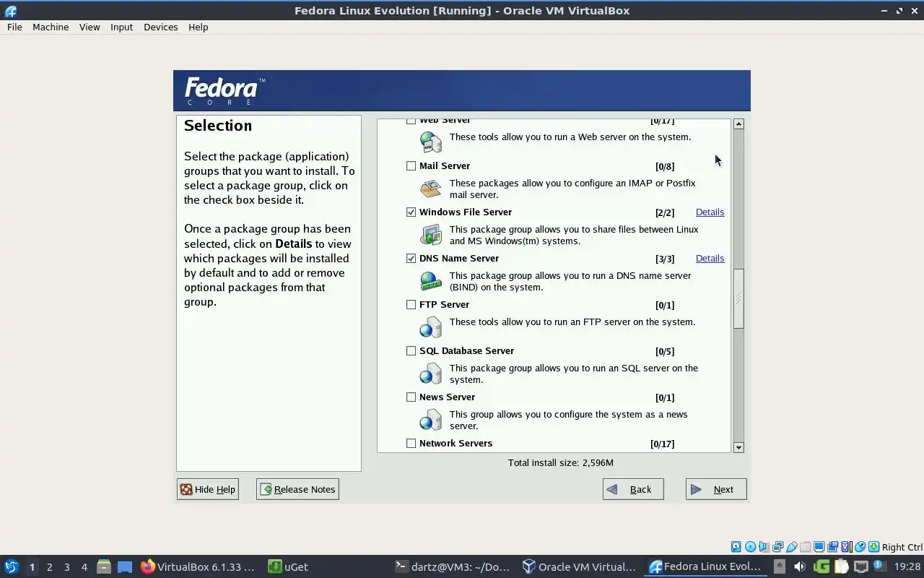
Task: Open the Machine menu
Action: point(51,27)
